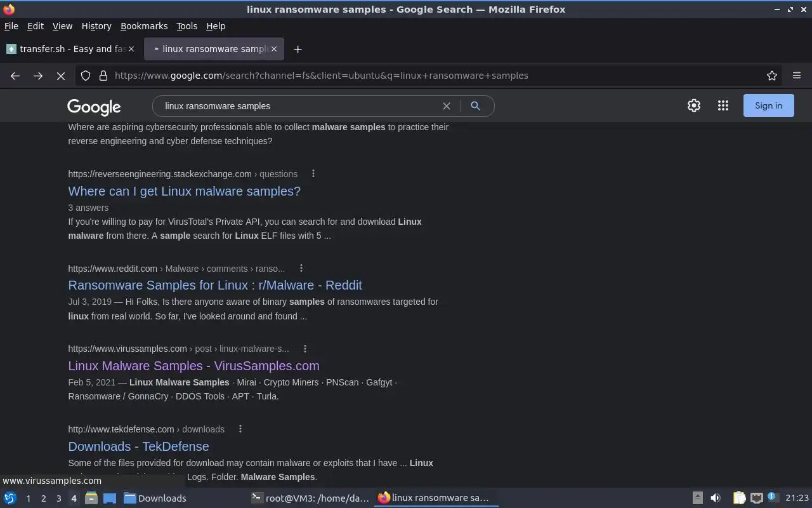Open the Tools menu
This screenshot has width=812, height=508.
pos(187,26)
